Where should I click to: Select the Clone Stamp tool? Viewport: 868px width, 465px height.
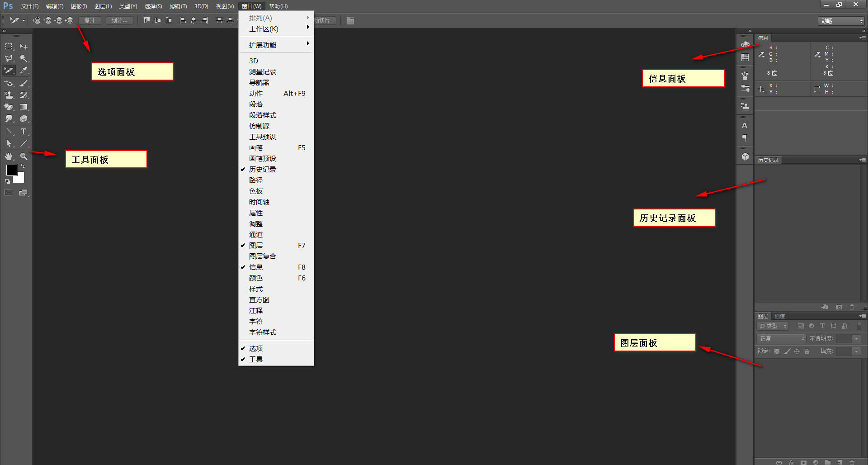(x=9, y=95)
